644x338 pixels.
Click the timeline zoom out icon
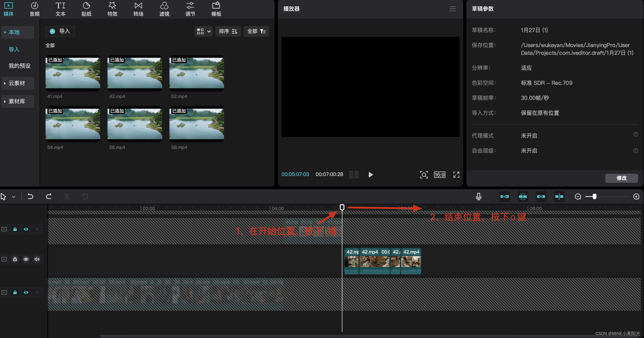point(578,197)
